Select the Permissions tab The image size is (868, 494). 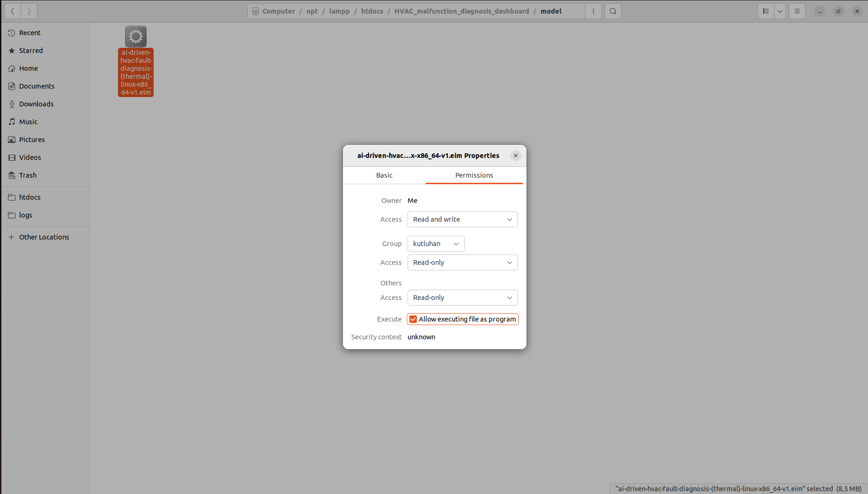(x=474, y=175)
